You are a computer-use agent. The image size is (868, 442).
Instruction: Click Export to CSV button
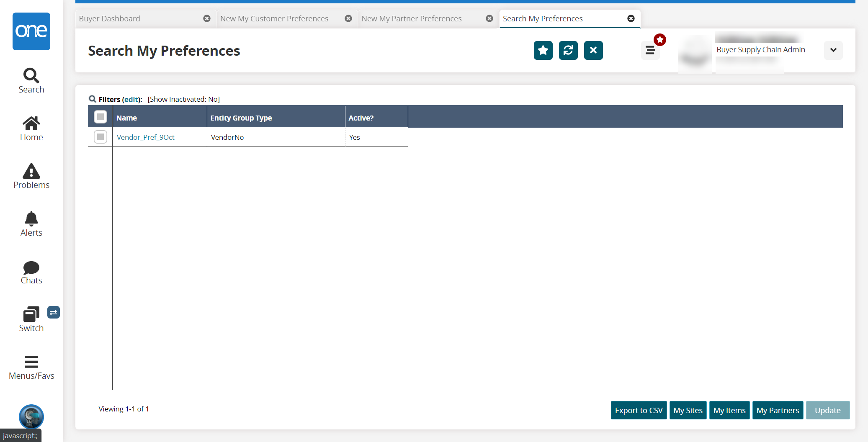(639, 410)
